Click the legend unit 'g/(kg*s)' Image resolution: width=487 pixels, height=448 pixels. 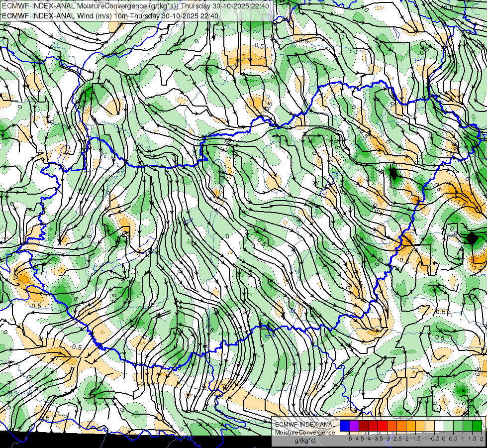coord(305,441)
